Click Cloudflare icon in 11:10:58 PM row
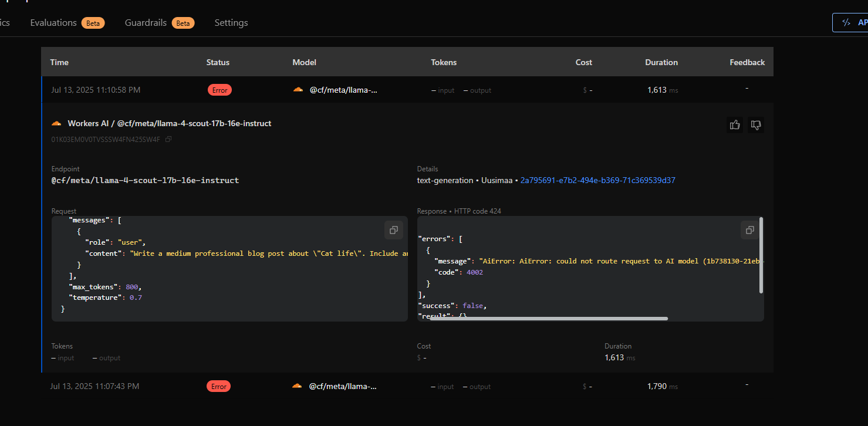 pyautogui.click(x=298, y=90)
